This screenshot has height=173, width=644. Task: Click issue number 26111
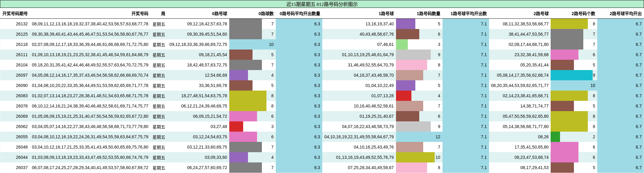(22, 55)
